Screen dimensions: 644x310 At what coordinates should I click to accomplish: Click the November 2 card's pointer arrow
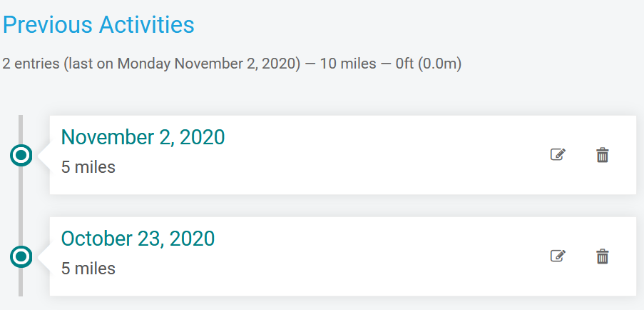click(44, 156)
